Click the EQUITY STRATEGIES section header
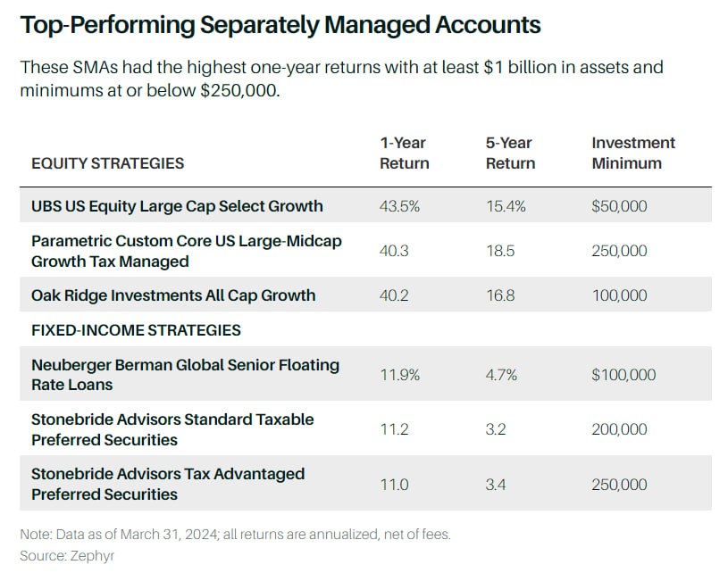 108,163
